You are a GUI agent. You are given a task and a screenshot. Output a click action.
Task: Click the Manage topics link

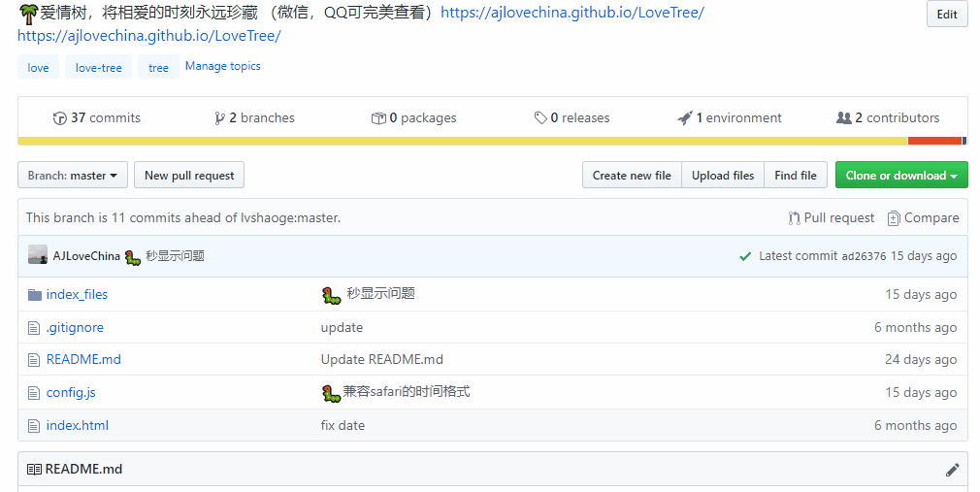[x=223, y=66]
